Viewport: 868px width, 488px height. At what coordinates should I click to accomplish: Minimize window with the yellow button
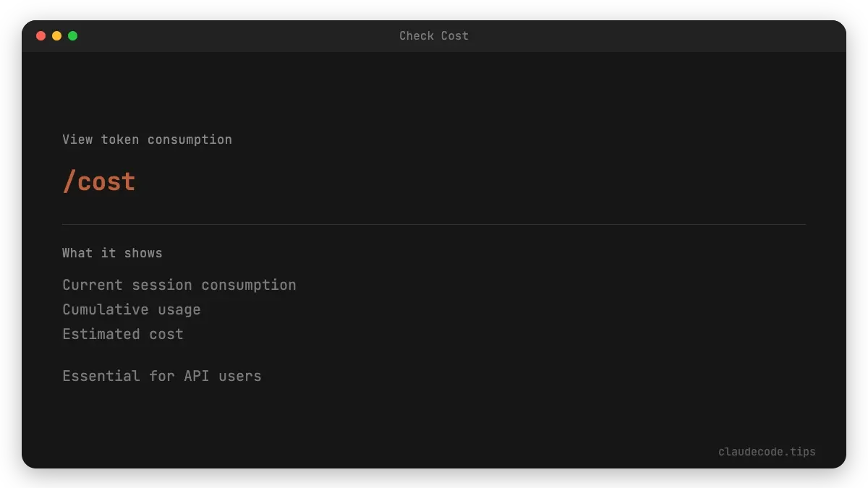(x=56, y=35)
